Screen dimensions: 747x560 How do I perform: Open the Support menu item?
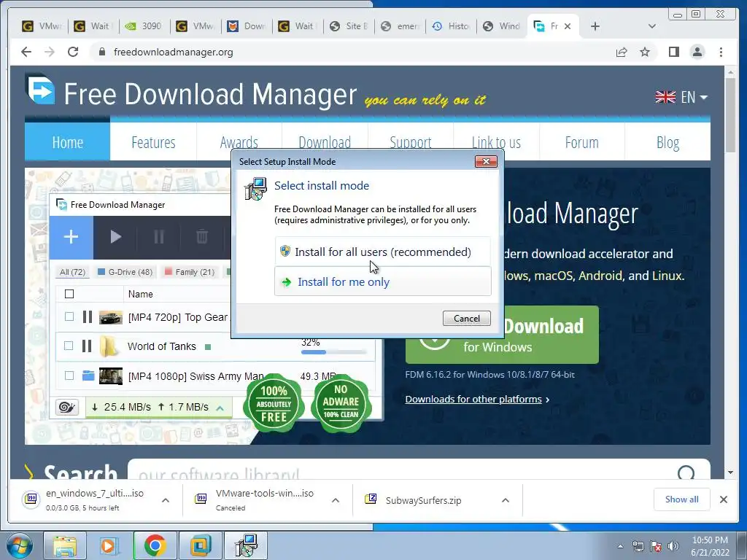click(411, 142)
